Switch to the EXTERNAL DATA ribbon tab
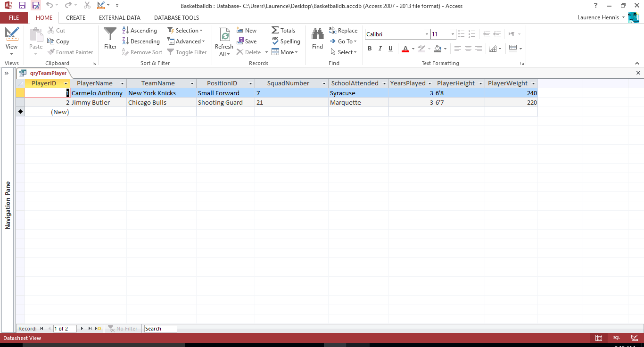This screenshot has height=347, width=644. coord(119,18)
